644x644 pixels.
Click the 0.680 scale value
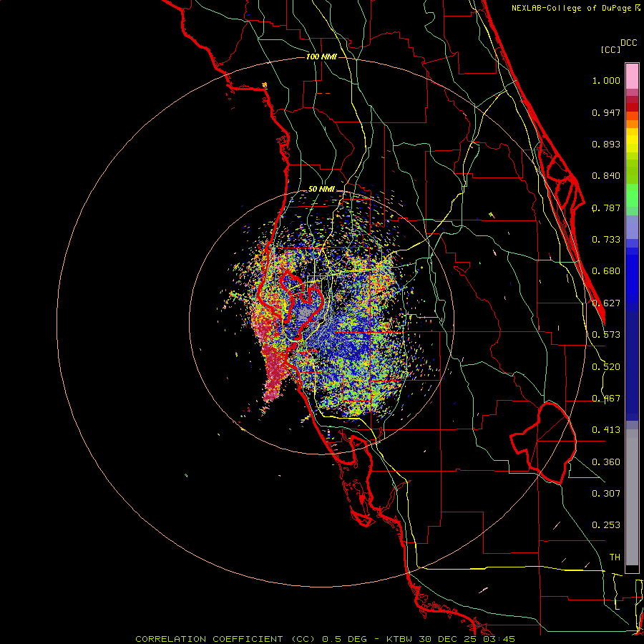(606, 271)
